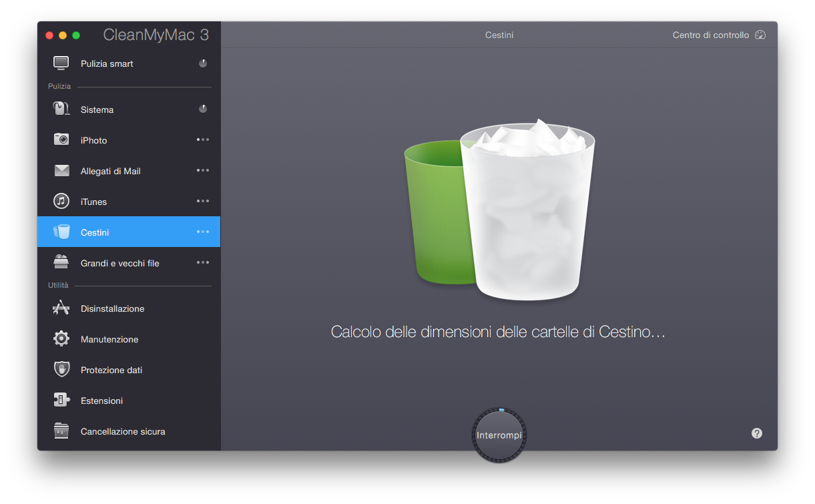Click the three dots beside iPhoto
This screenshot has height=504, width=815.
coord(203,140)
